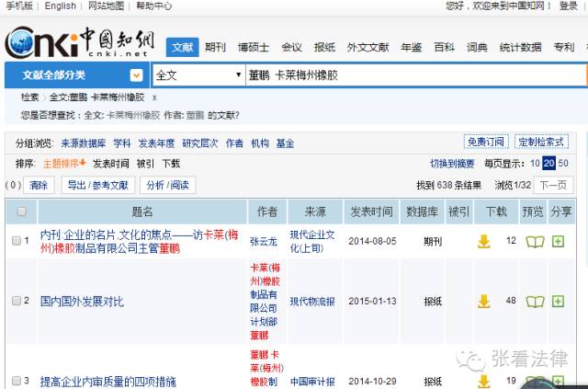Group results by 学科
The width and height of the screenshot is (588, 389).
(122, 143)
